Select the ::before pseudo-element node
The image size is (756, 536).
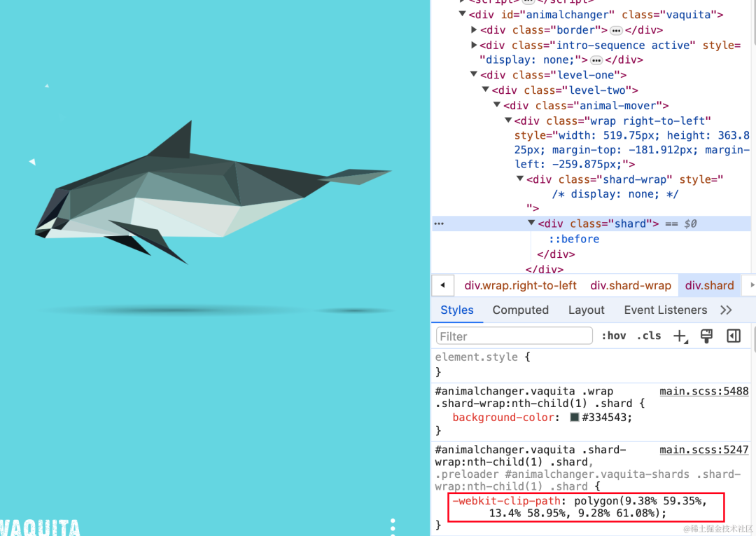tap(574, 239)
